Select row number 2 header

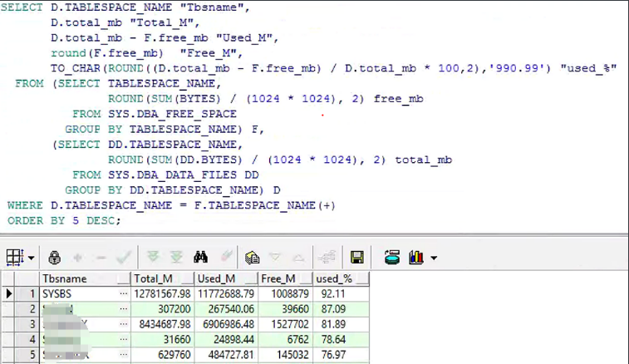(27, 309)
